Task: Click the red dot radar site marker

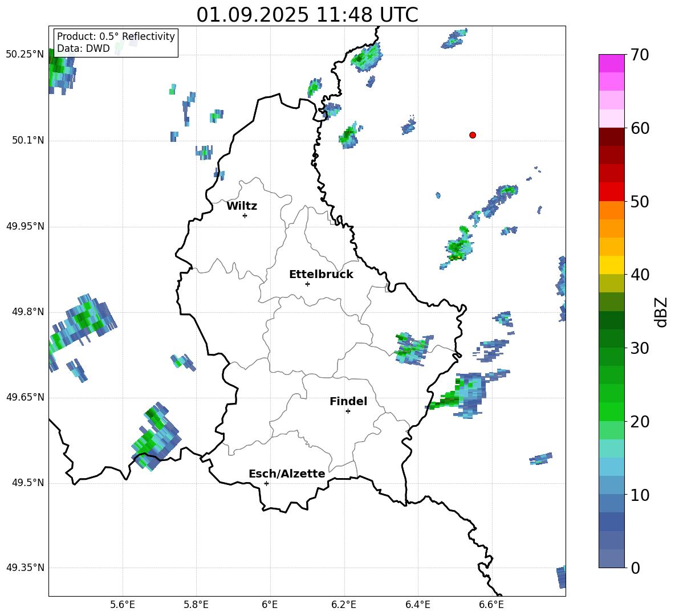Action: (473, 135)
